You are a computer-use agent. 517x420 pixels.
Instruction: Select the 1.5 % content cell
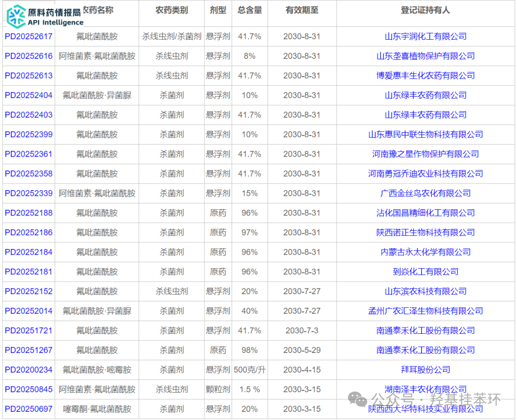coord(249,389)
